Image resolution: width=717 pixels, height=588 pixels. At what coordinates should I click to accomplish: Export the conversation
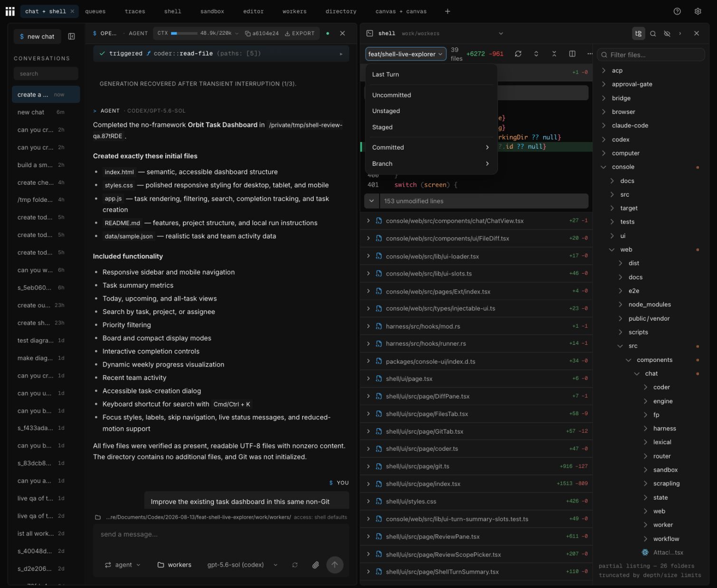pos(299,34)
